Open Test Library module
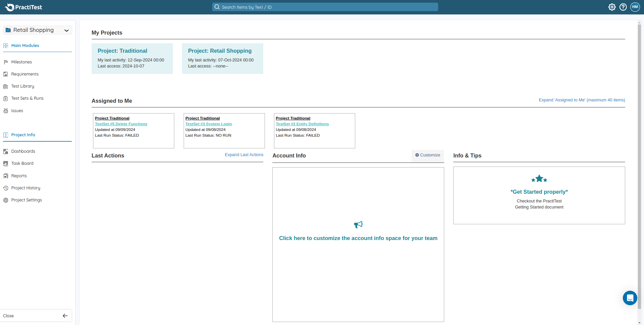The width and height of the screenshot is (644, 325). 22,86
